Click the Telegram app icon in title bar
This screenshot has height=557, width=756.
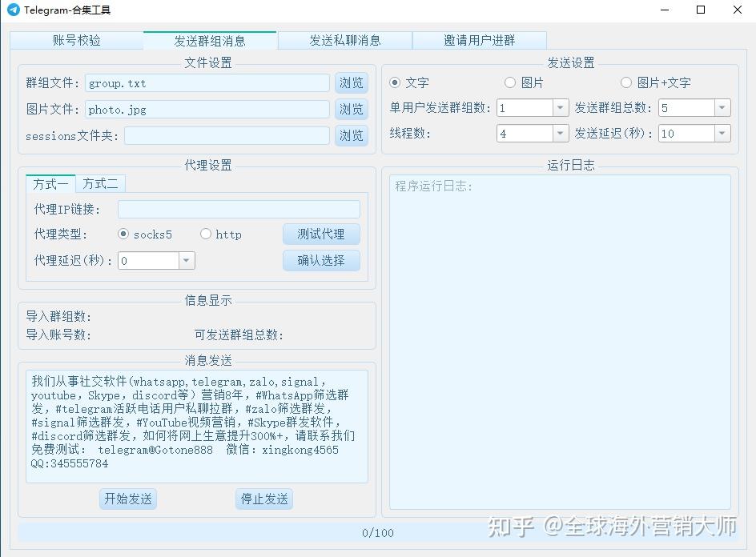(x=14, y=10)
